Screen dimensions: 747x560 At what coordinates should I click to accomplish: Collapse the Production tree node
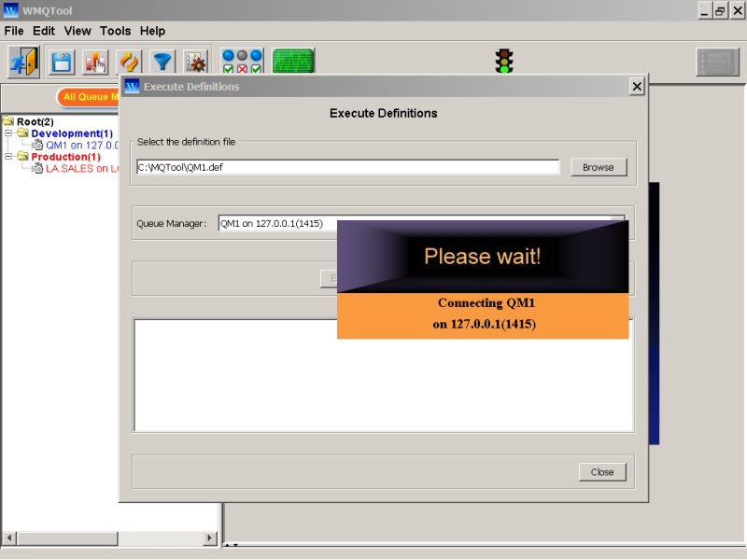pos(8,156)
